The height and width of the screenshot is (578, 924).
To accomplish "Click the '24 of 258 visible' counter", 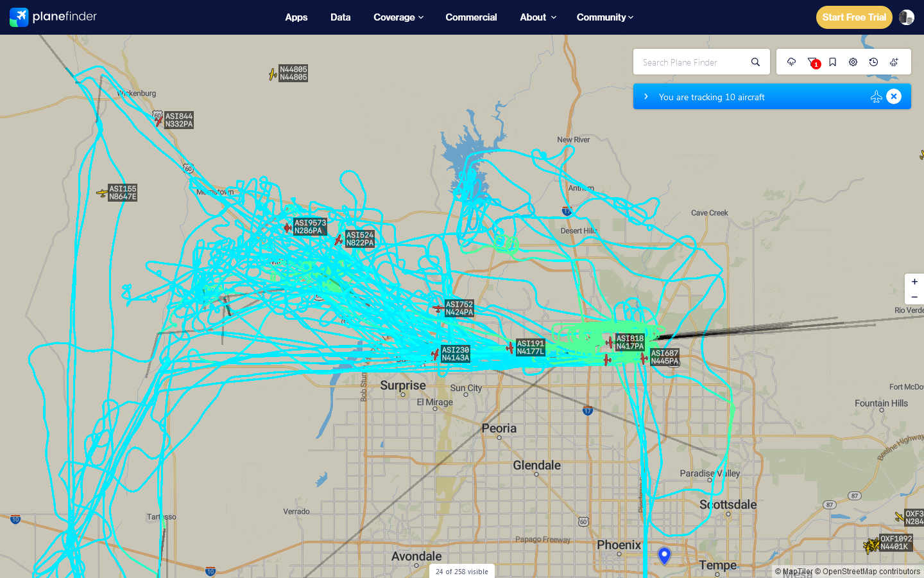I will (462, 572).
